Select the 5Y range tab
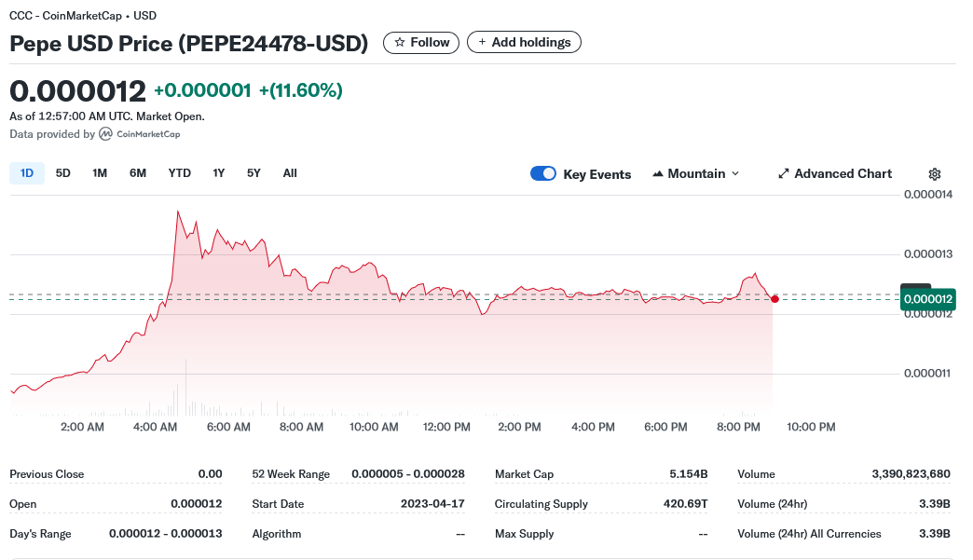 254,173
